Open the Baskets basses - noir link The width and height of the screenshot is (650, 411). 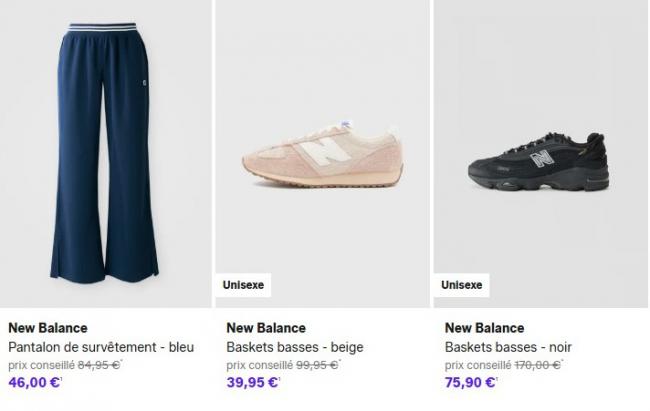[508, 347]
